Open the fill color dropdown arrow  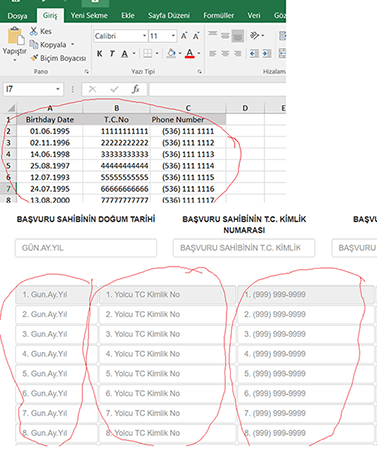point(180,54)
